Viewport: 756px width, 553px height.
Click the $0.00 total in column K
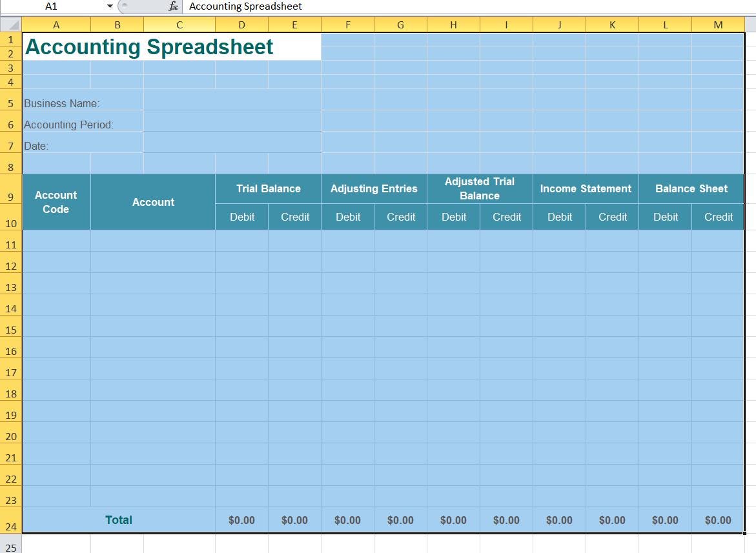(x=612, y=520)
